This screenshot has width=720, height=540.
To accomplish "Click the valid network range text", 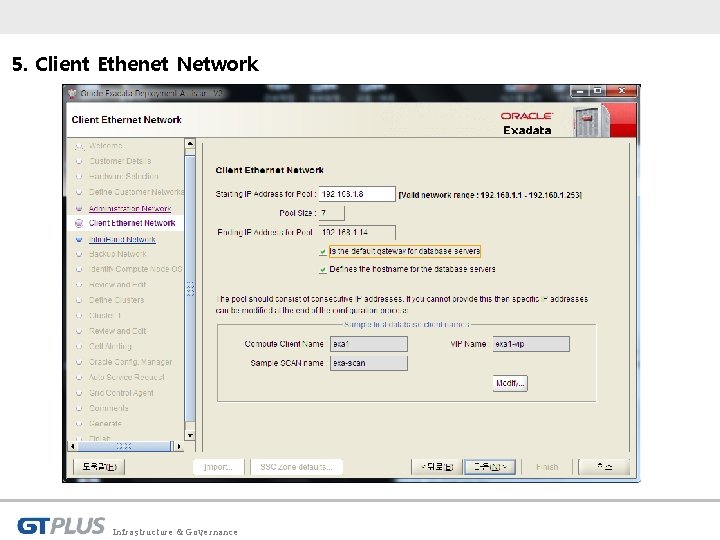I will click(490, 195).
